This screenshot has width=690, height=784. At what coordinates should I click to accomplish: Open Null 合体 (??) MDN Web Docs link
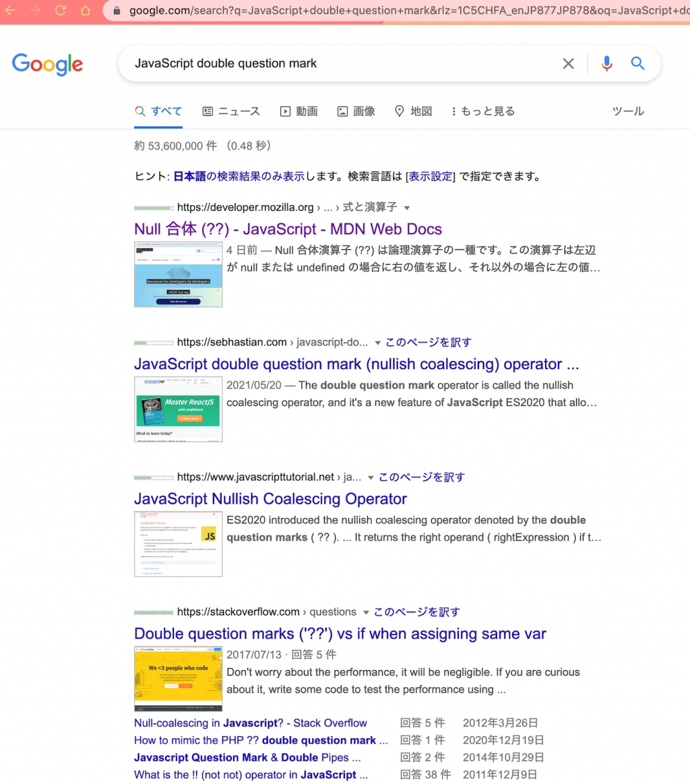288,229
